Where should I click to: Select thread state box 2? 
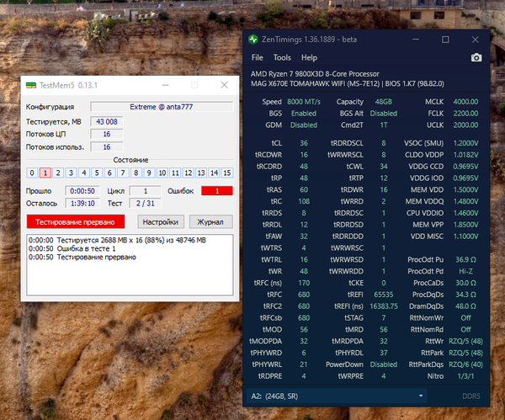pyautogui.click(x=58, y=173)
